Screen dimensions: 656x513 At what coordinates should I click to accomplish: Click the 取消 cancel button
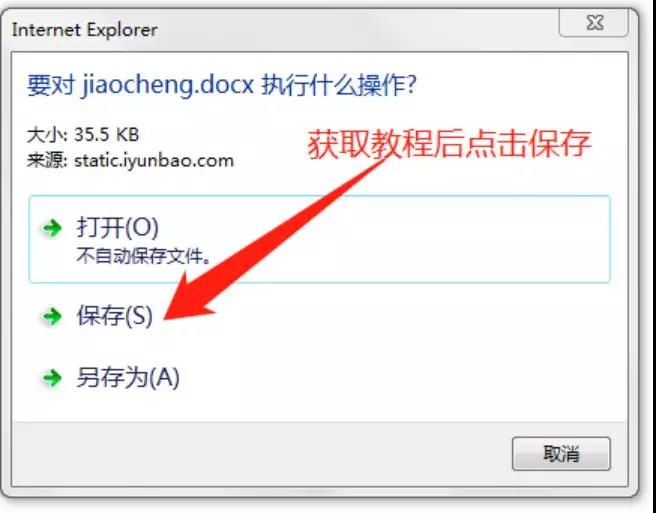(x=561, y=454)
